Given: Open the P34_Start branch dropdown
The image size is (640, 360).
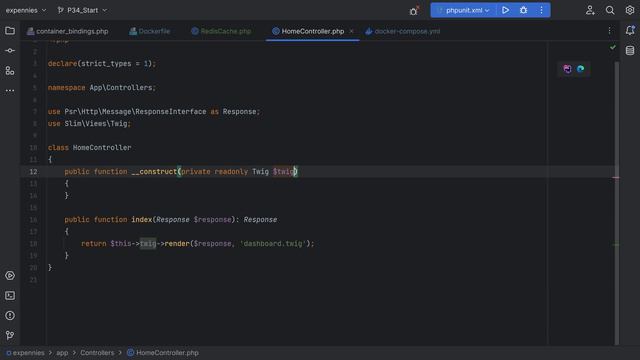Looking at the screenshot, I should (x=82, y=10).
